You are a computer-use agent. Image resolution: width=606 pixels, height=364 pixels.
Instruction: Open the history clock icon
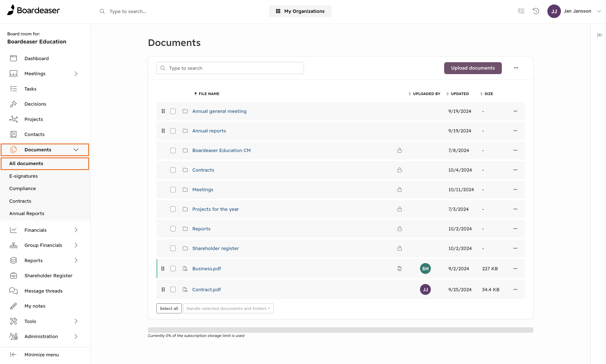point(536,11)
